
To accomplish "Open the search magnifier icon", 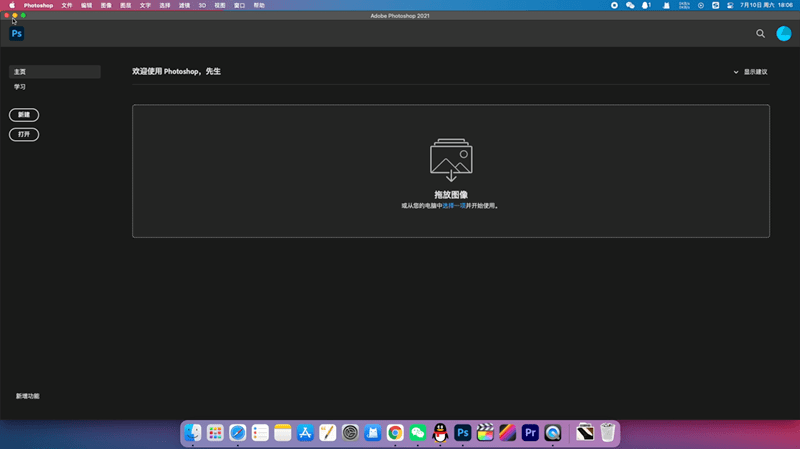I will coord(760,34).
